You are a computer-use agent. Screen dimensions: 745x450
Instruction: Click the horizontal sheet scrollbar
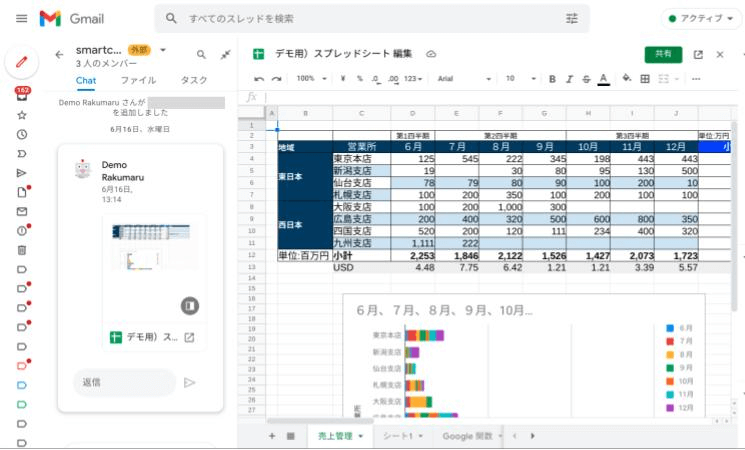(x=320, y=421)
